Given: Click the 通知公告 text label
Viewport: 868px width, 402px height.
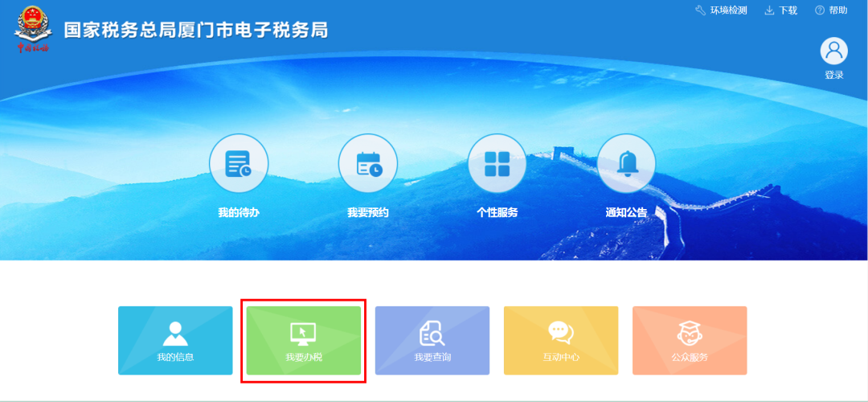Looking at the screenshot, I should point(627,212).
